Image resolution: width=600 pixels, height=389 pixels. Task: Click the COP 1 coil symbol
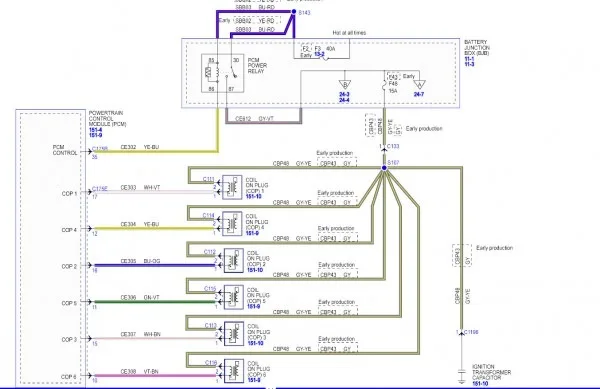[x=232, y=187]
